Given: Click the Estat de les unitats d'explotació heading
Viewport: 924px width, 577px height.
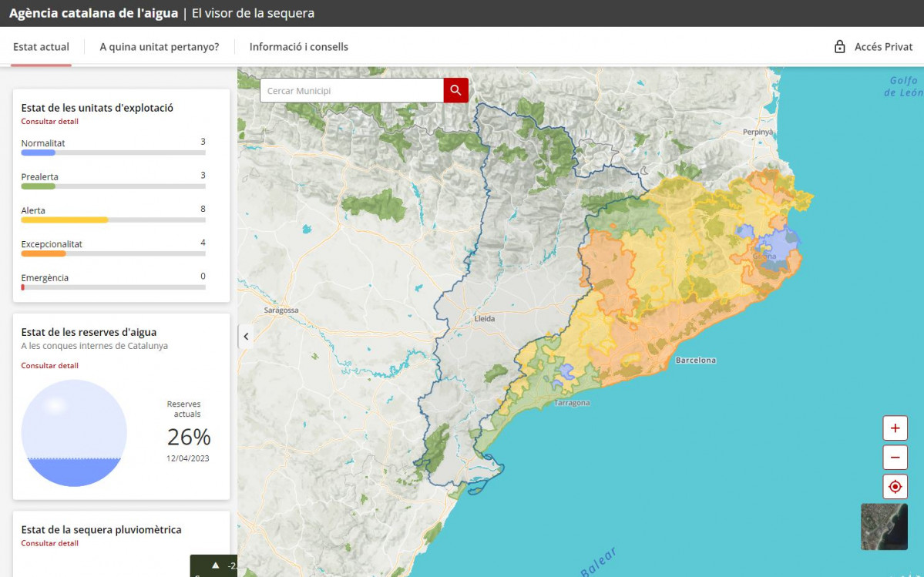Looking at the screenshot, I should click(x=97, y=108).
